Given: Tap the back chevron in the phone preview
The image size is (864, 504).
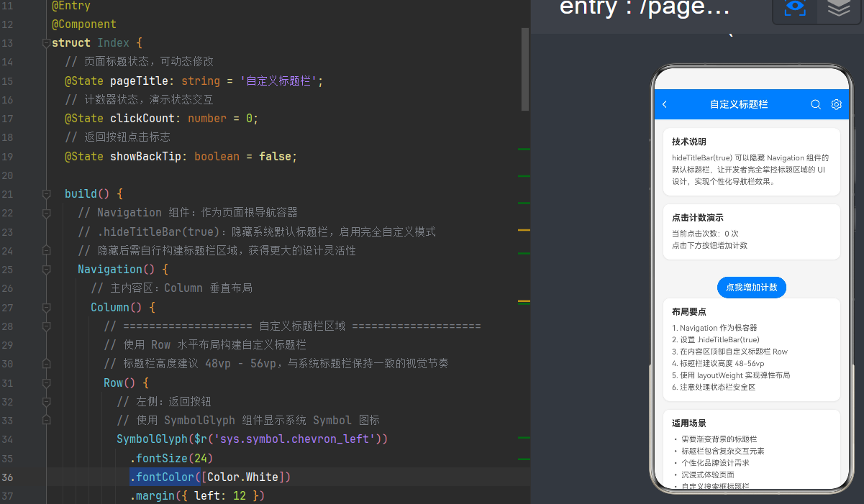Looking at the screenshot, I should point(665,104).
